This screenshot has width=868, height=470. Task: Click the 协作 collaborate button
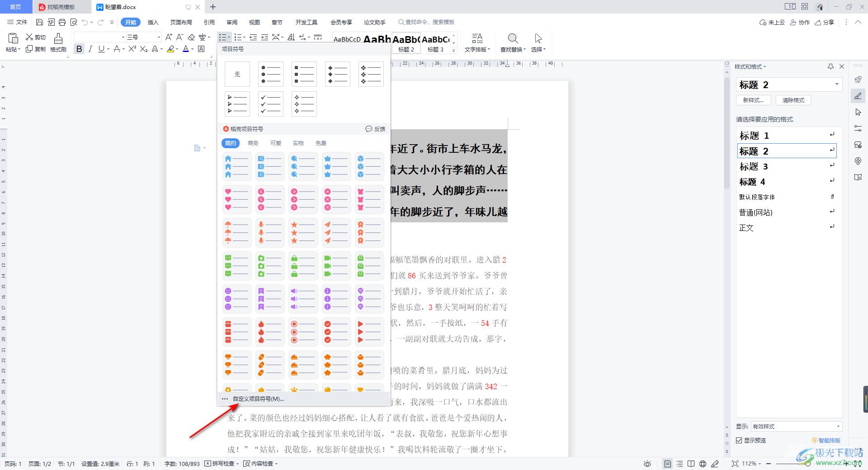point(800,22)
